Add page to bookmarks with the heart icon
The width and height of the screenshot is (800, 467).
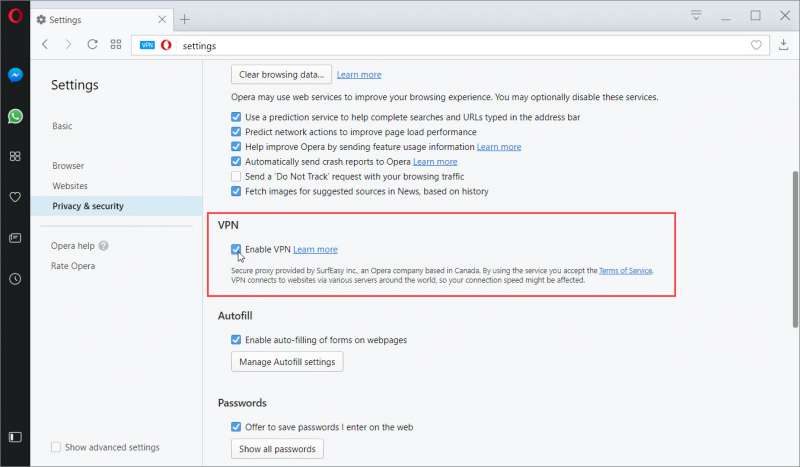756,45
